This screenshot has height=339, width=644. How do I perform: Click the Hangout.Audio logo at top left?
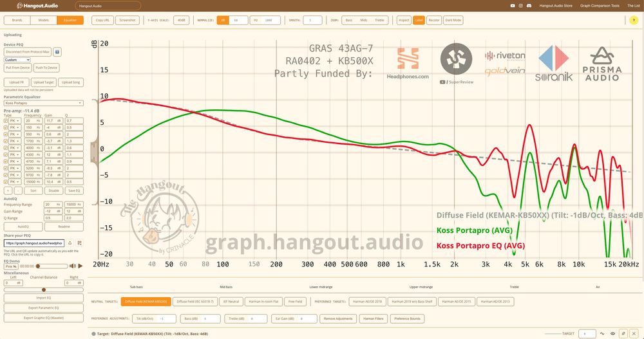(37, 6)
